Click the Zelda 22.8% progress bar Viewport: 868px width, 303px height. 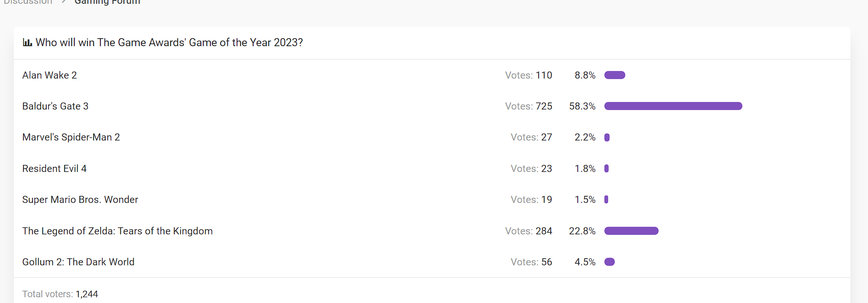631,231
